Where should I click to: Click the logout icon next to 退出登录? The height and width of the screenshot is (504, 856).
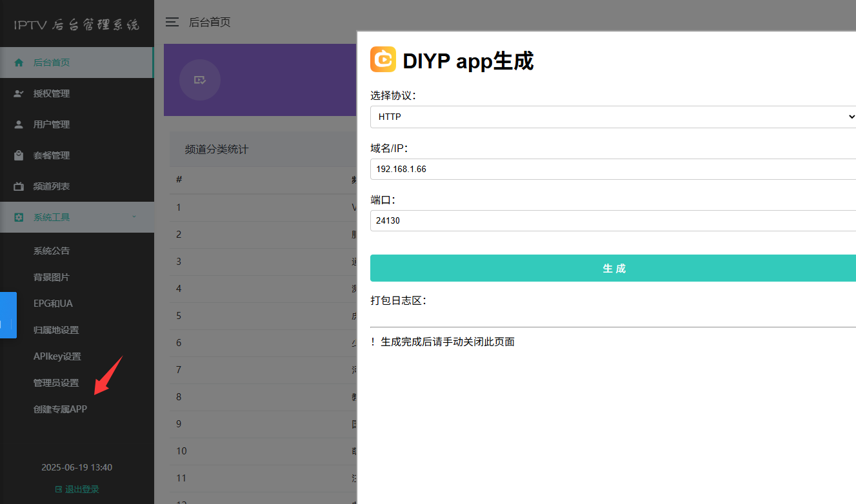pos(59,489)
